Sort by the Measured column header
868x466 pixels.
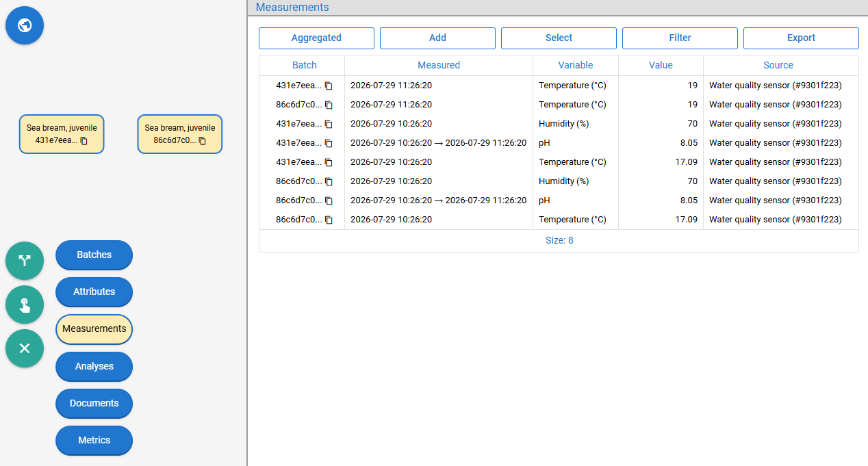[x=439, y=65]
